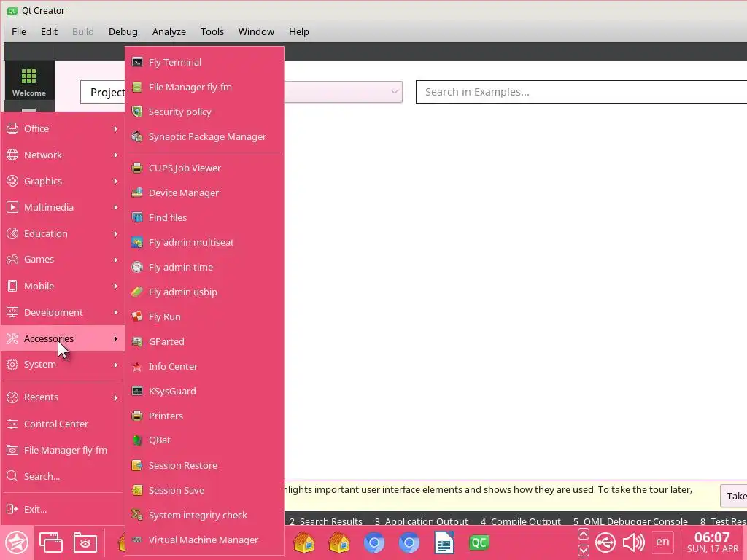Open the File menu in Qt Creator
This screenshot has height=560, width=747.
click(x=19, y=31)
